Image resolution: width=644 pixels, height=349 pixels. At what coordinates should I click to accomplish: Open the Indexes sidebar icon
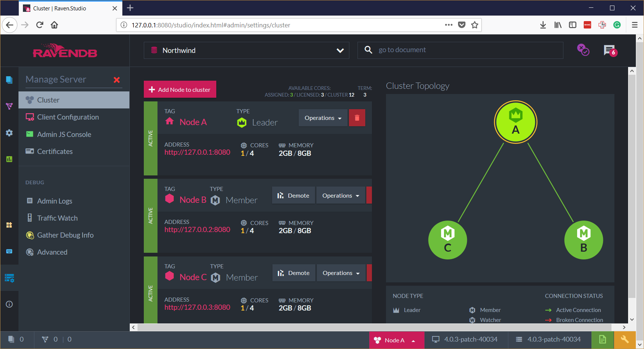click(9, 106)
